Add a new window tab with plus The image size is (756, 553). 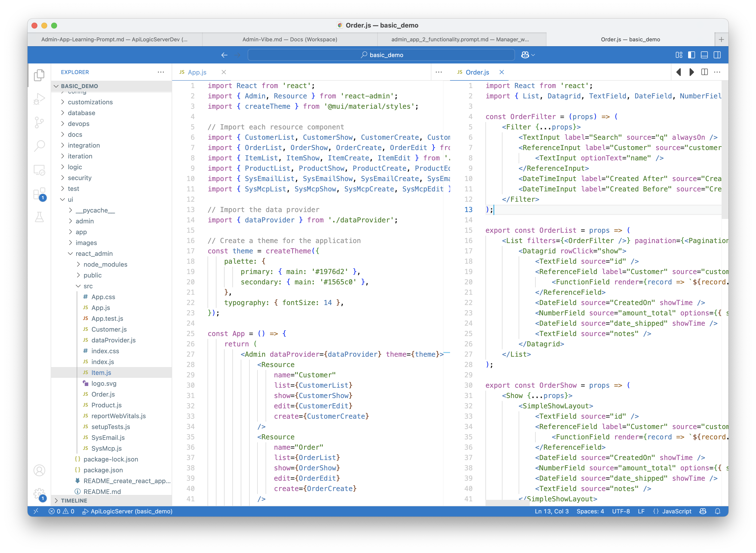coord(721,40)
